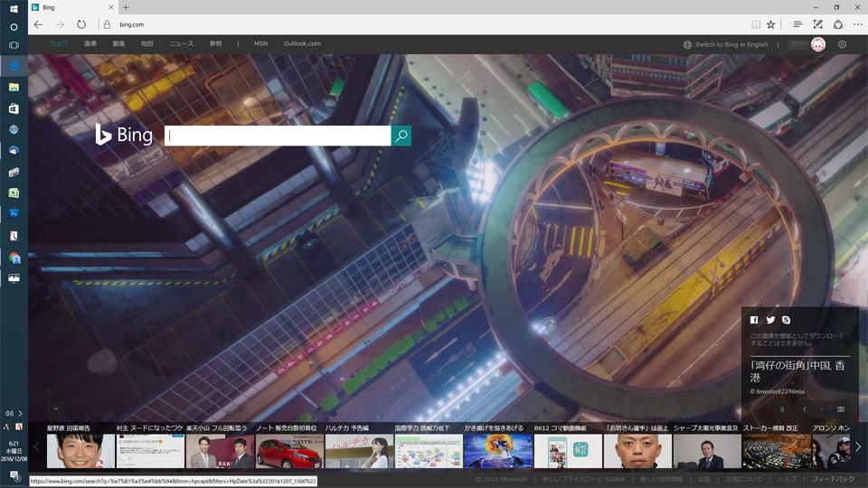Open Edge Hub icon in toolbar
Viewport: 868px width, 488px height.
(797, 24)
